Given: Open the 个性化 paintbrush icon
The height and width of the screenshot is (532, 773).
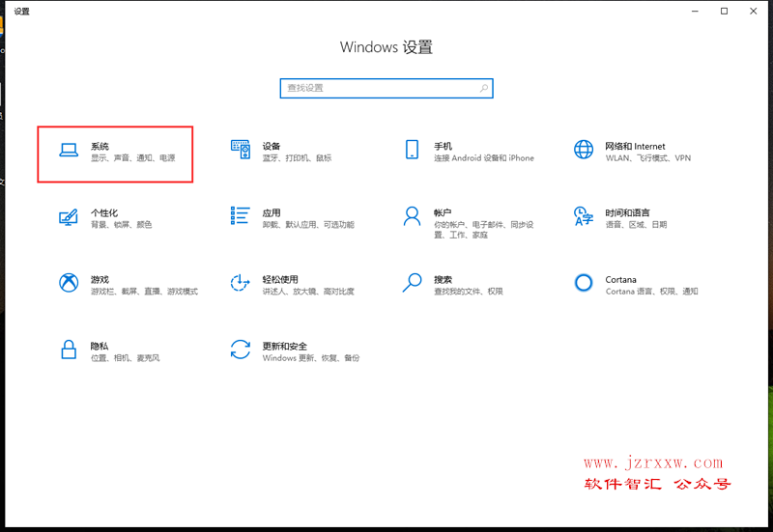Looking at the screenshot, I should (x=69, y=216).
